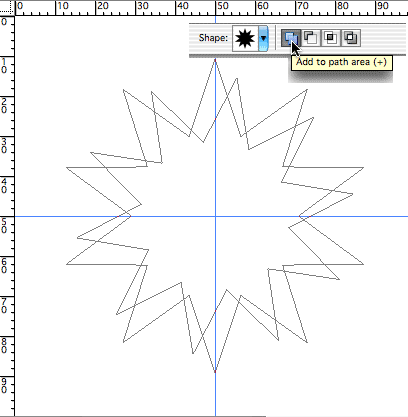
Task: Open the Shape picker dropdown arrow
Action: tap(263, 38)
